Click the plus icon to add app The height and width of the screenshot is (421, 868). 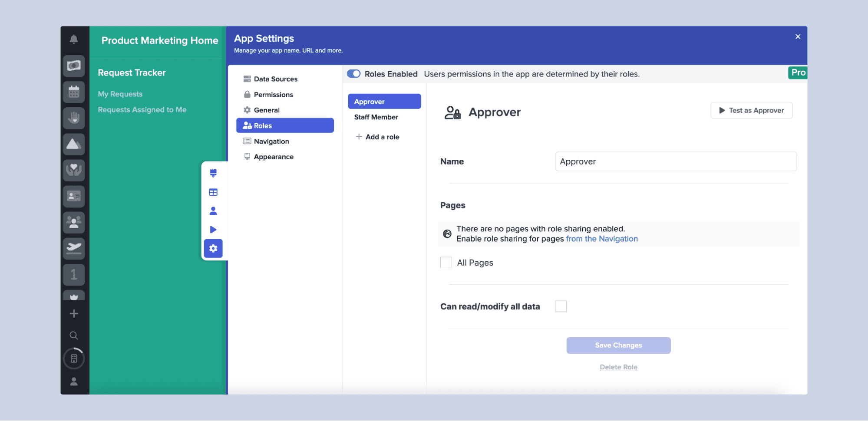coord(74,314)
